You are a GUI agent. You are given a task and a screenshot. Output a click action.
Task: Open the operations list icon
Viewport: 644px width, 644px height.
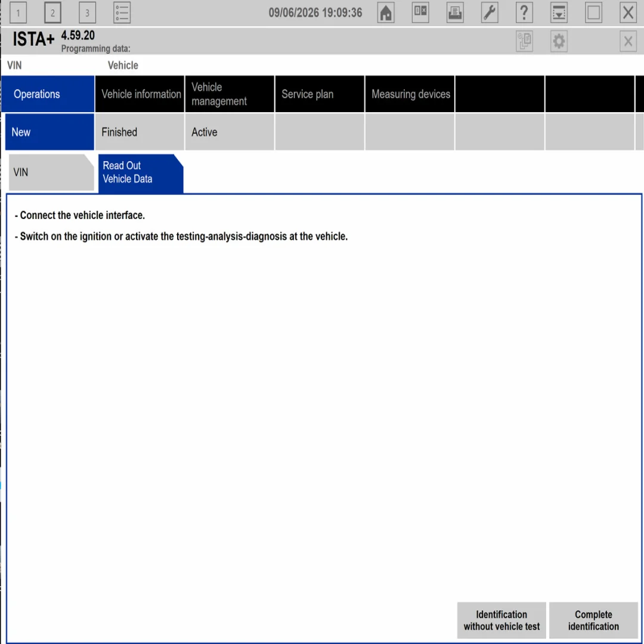coord(122,13)
